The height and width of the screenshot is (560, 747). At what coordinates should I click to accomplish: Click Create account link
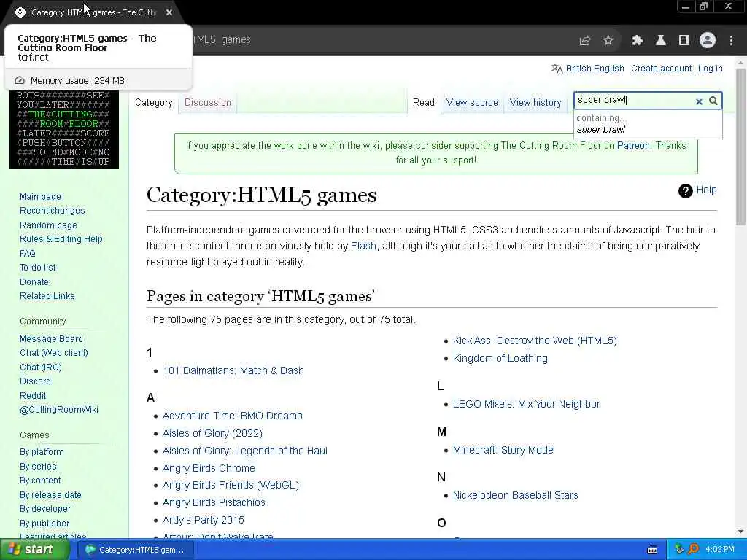pyautogui.click(x=661, y=69)
